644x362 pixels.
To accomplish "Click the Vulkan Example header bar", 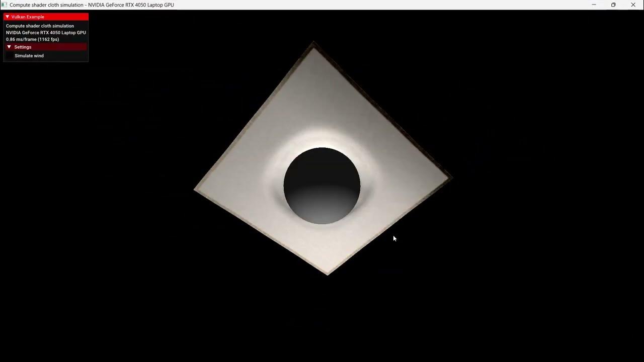I will click(45, 17).
